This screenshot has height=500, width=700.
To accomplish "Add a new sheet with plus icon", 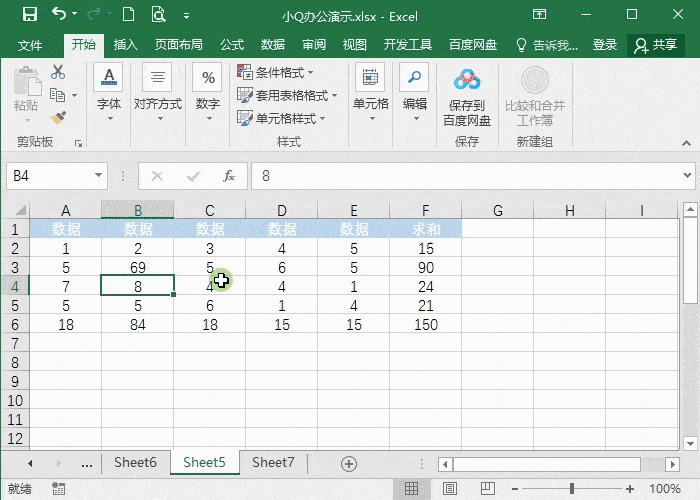I will click(349, 464).
